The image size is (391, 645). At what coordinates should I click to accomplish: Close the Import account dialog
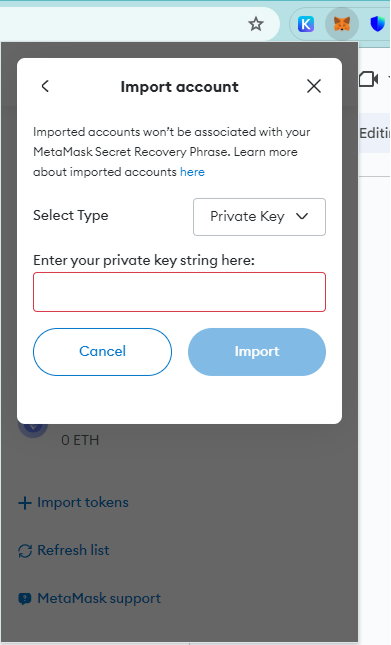point(314,86)
